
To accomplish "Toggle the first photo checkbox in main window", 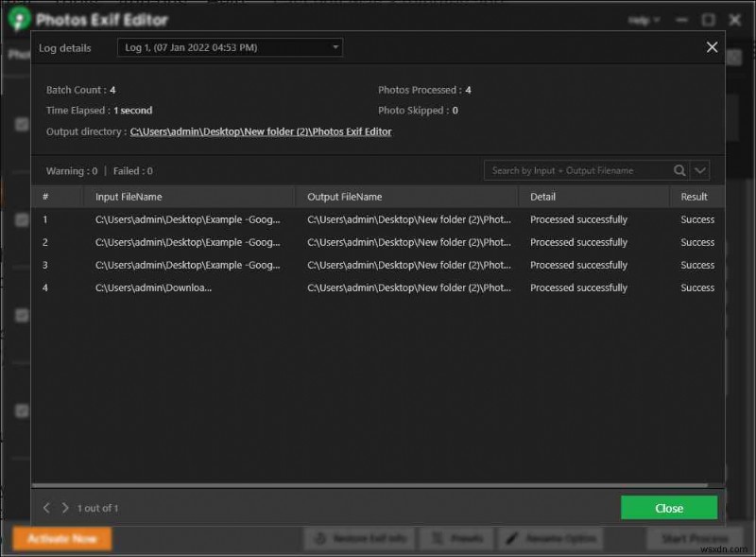I will click(22, 125).
